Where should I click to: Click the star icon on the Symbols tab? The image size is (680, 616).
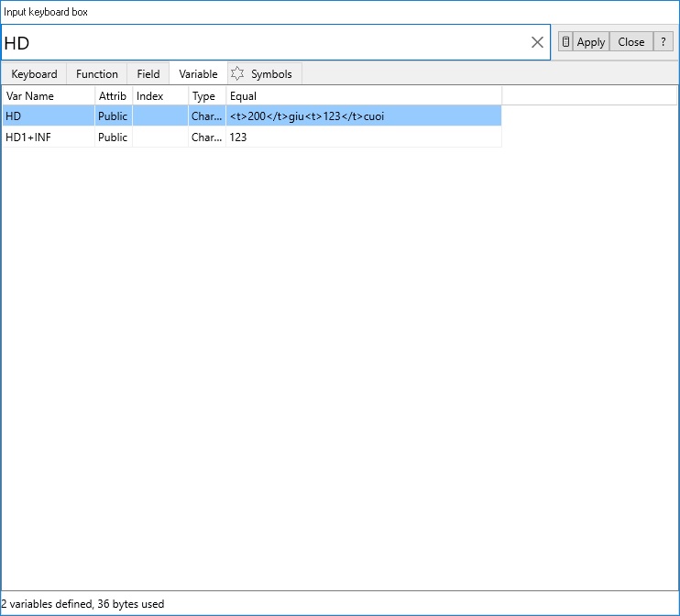237,74
